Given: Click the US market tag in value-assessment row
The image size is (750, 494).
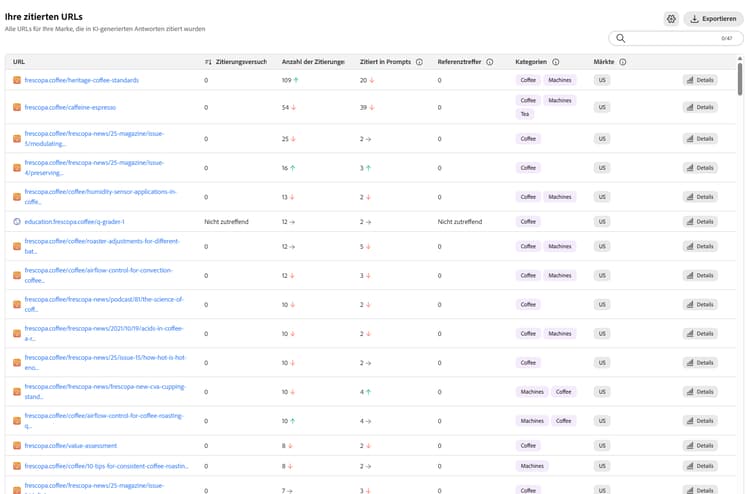Looking at the screenshot, I should 602,446.
